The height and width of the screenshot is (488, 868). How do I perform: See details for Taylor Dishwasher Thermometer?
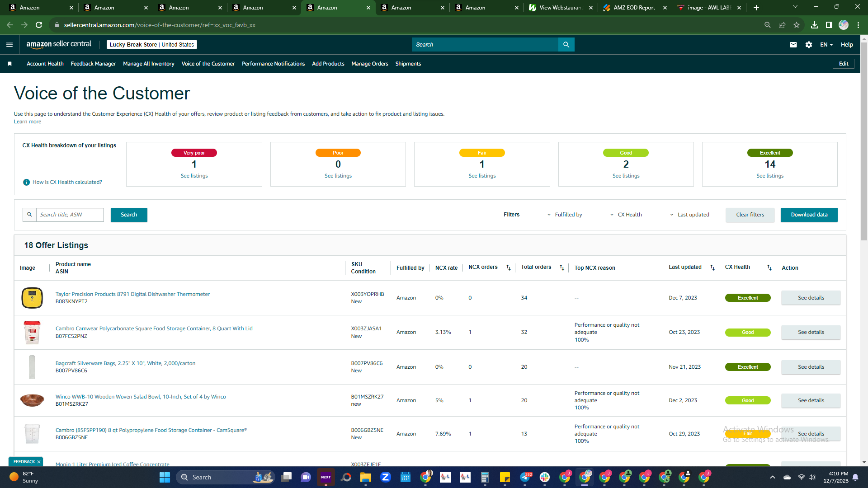811,298
